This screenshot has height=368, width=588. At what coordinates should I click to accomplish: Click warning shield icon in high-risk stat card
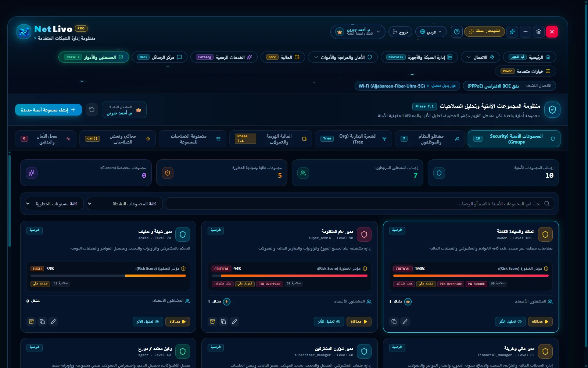(x=168, y=173)
